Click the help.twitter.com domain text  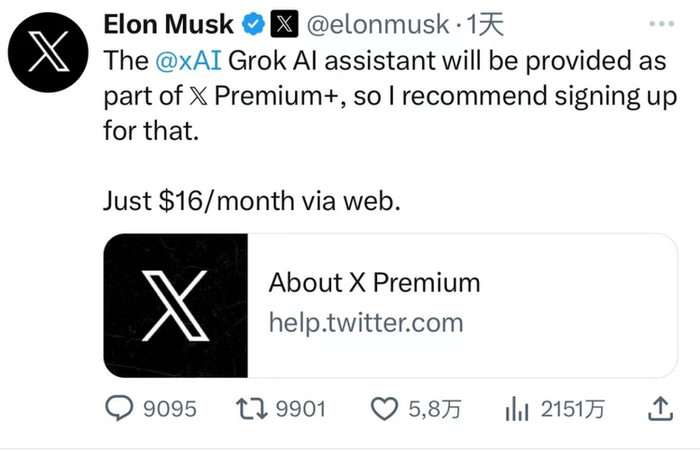365,323
